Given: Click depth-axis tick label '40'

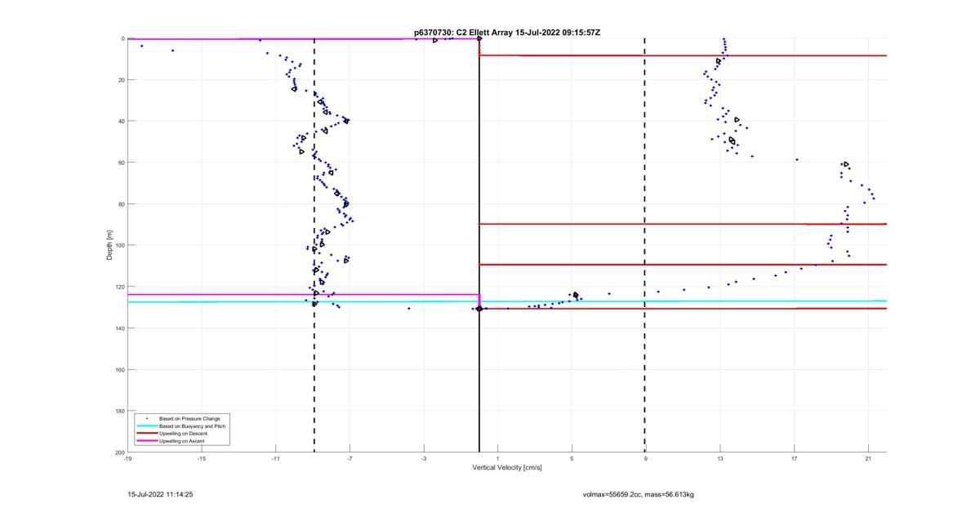Looking at the screenshot, I should click(x=121, y=121).
